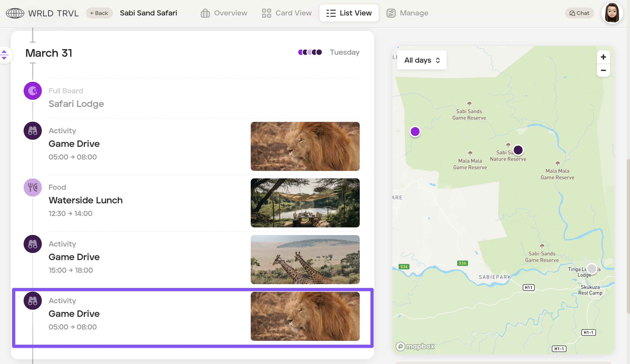Screen dimensions: 630x364
Task: Click the March 31 color dots indicator
Action: [310, 52]
